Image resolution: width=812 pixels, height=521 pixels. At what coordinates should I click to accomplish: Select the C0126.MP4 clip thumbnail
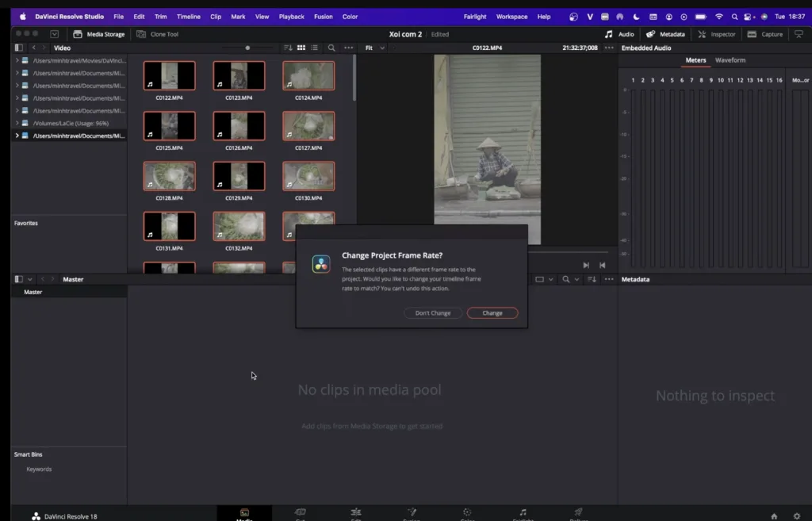click(x=239, y=126)
